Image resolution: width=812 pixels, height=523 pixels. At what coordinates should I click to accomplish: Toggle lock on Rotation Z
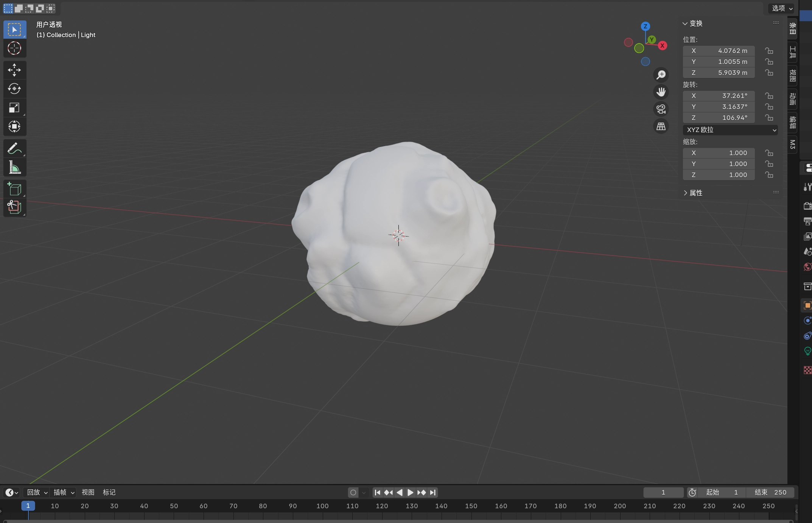coord(769,118)
